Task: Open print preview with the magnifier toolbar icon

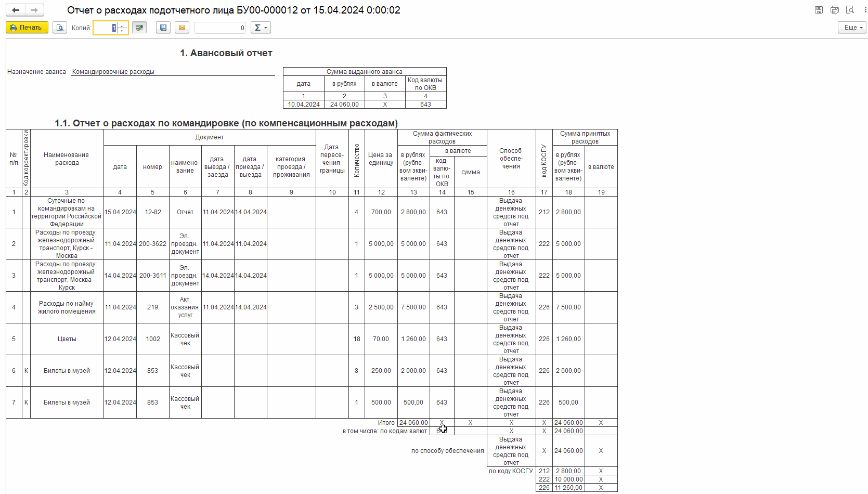Action: click(60, 28)
